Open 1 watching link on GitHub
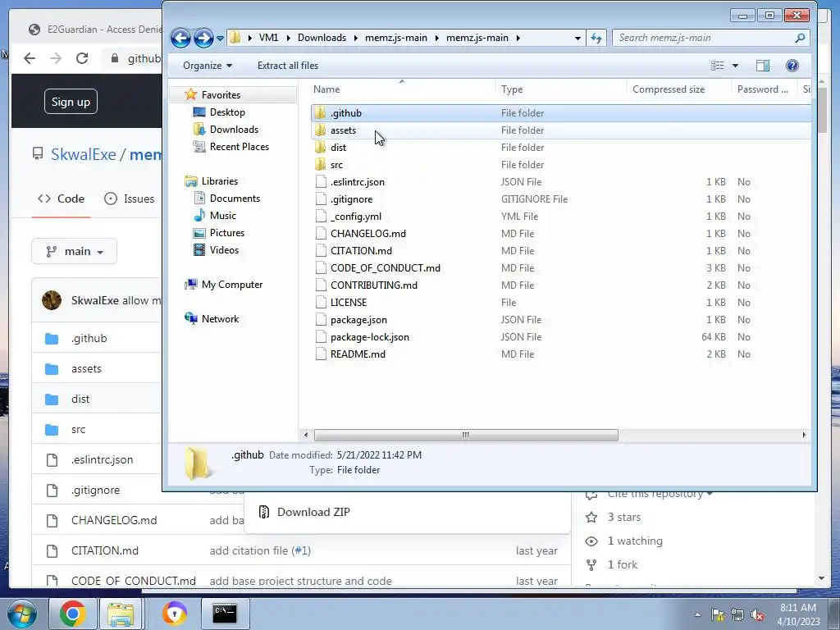The height and width of the screenshot is (630, 840). tap(635, 541)
